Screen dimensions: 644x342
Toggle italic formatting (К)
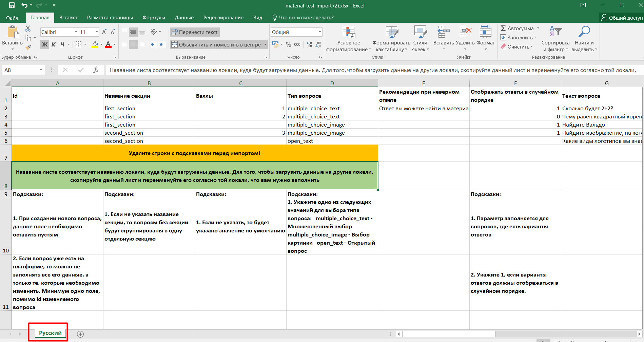(53, 44)
